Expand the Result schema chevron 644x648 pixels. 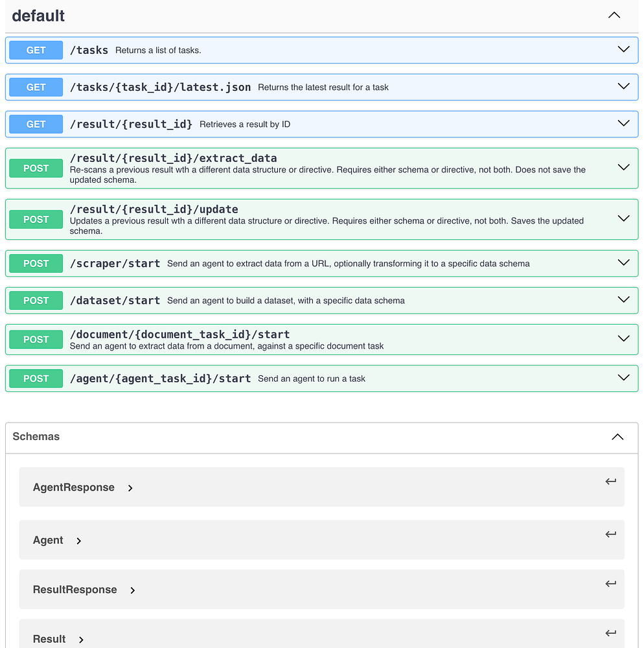click(x=81, y=640)
